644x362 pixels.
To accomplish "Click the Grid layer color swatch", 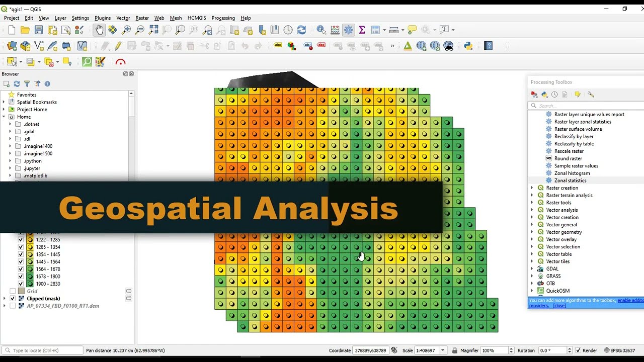I will pyautogui.click(x=21, y=291).
